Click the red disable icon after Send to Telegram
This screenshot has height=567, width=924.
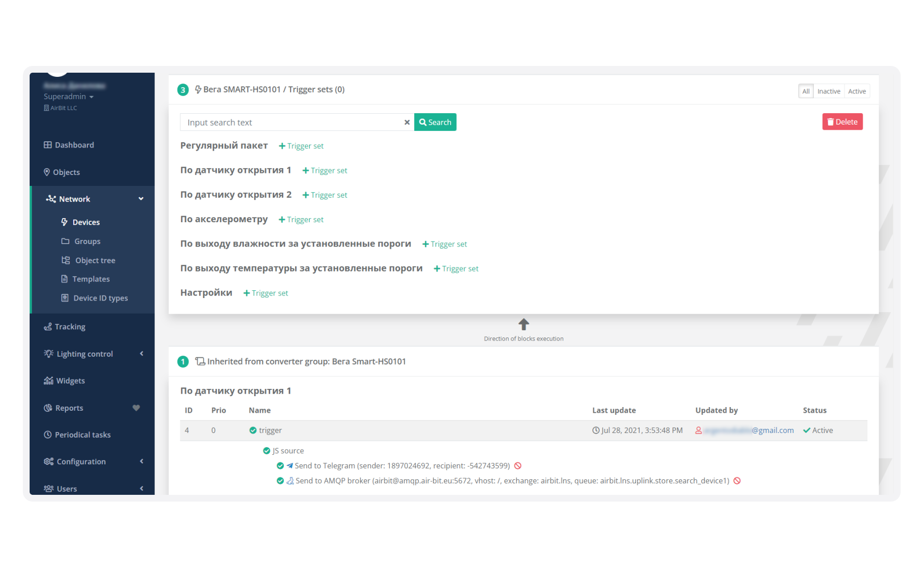tap(518, 466)
